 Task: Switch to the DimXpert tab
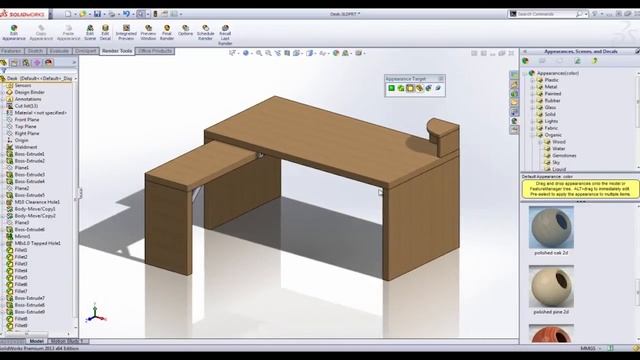pyautogui.click(x=86, y=51)
